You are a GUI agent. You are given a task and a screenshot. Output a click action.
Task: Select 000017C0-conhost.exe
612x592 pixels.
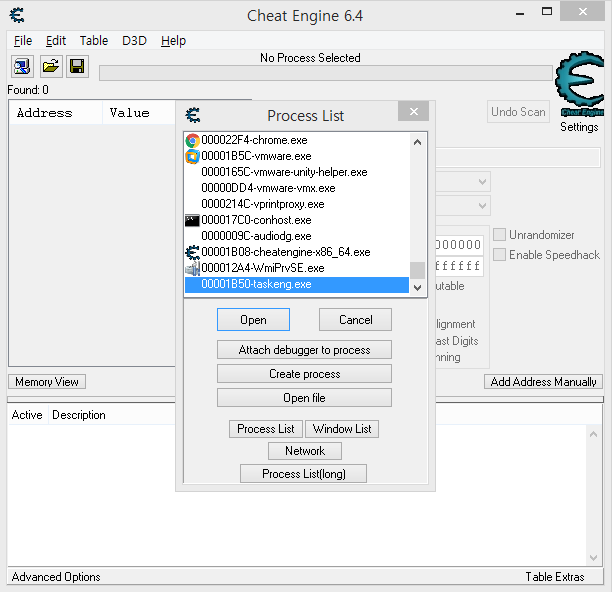tap(297, 220)
